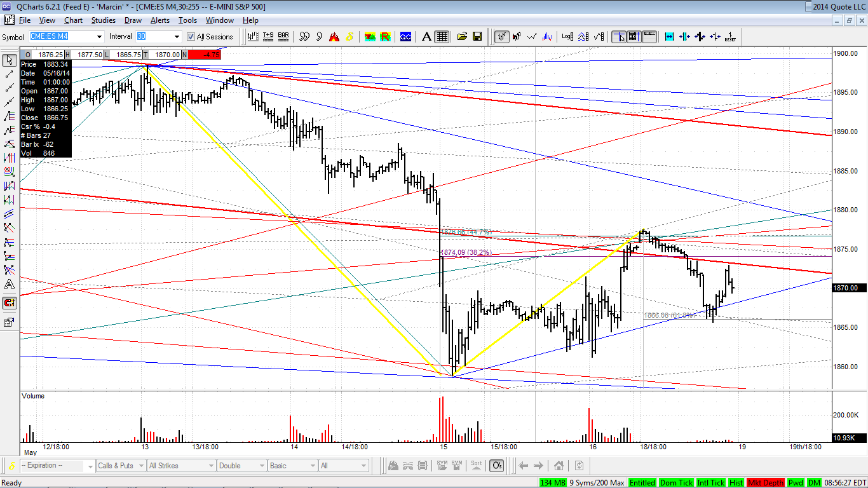Viewport: 868px width, 488px height.
Task: Open the Studies menu
Action: pos(104,20)
